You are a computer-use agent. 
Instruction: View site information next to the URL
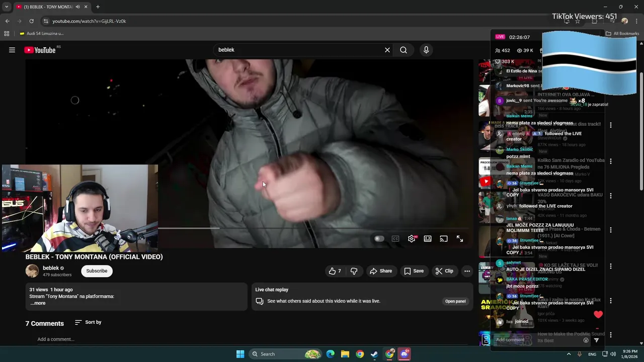point(46,21)
